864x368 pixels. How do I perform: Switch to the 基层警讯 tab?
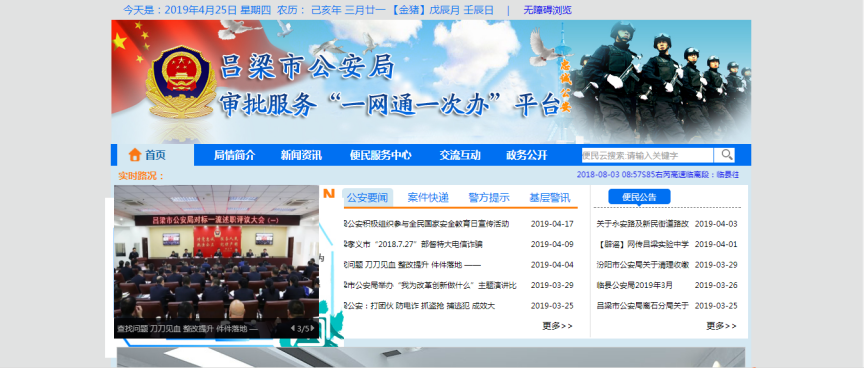tap(550, 198)
